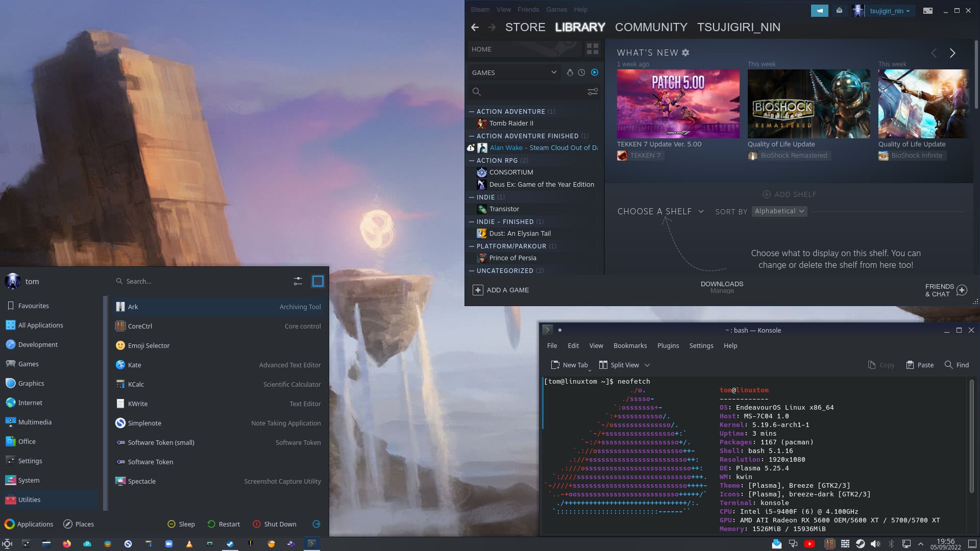980x551 pixels.
Task: Open the Games dropdown in Steam sidebar
Action: coord(513,72)
